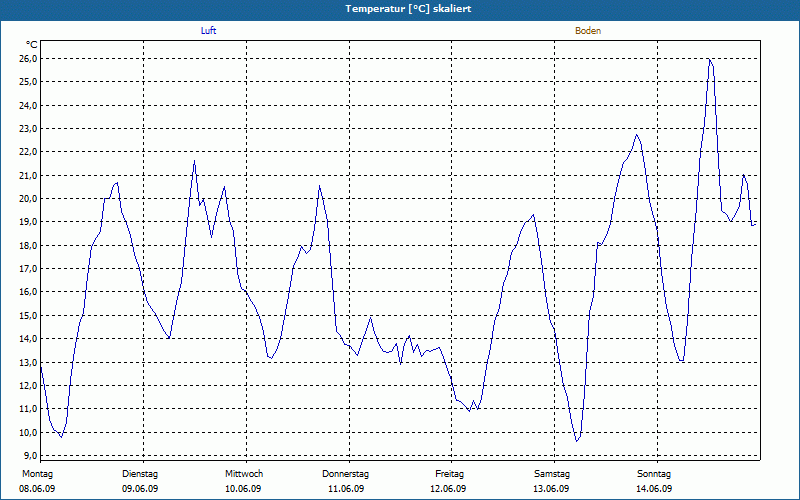Screen dimensions: 800x500
Task: Click the 'Boden' legend label
Action: click(x=588, y=31)
